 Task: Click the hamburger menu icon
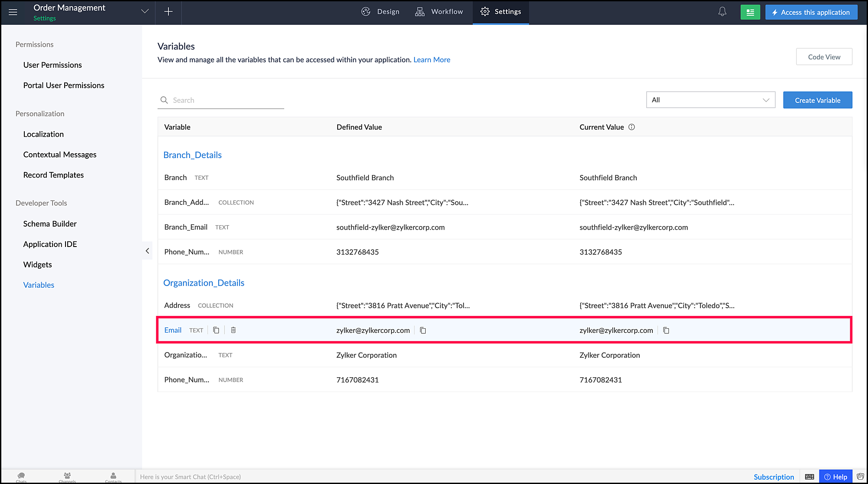pyautogui.click(x=13, y=12)
